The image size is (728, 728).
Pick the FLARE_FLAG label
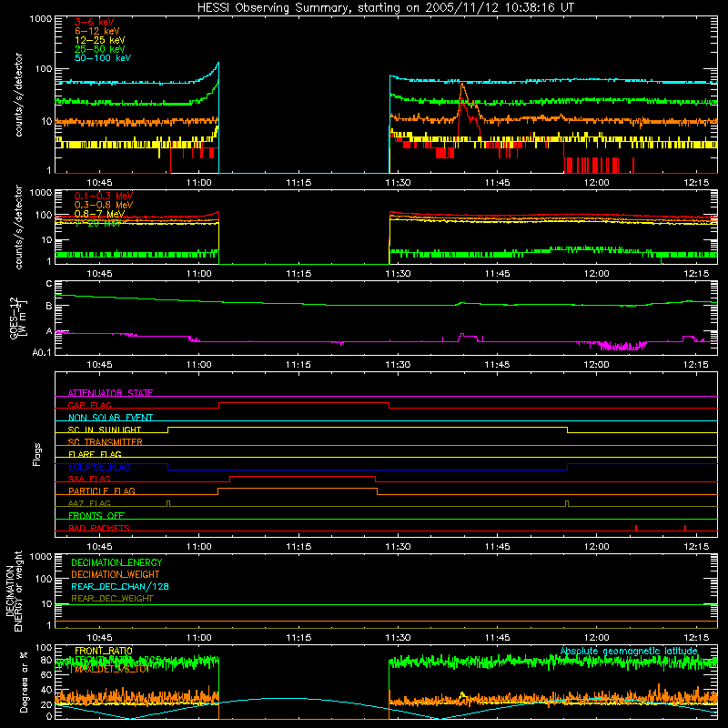click(x=95, y=454)
